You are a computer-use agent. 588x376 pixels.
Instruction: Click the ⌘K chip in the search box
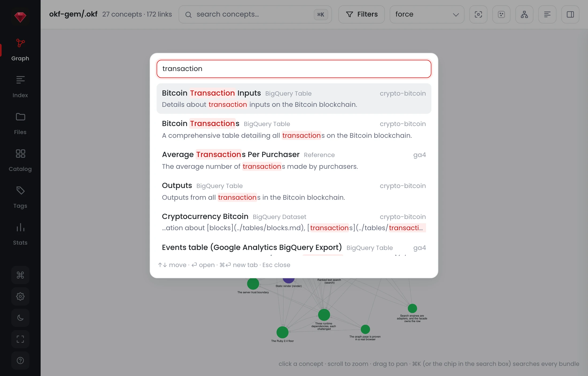click(x=321, y=14)
